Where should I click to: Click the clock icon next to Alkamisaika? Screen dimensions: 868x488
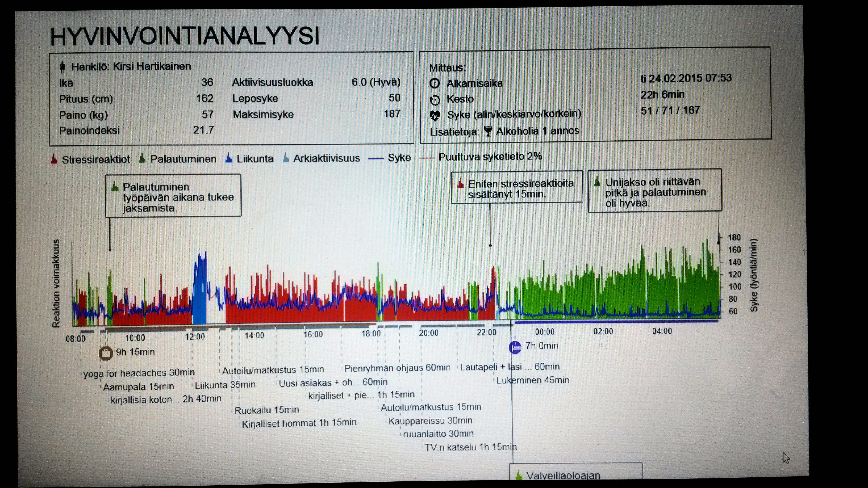click(x=435, y=83)
